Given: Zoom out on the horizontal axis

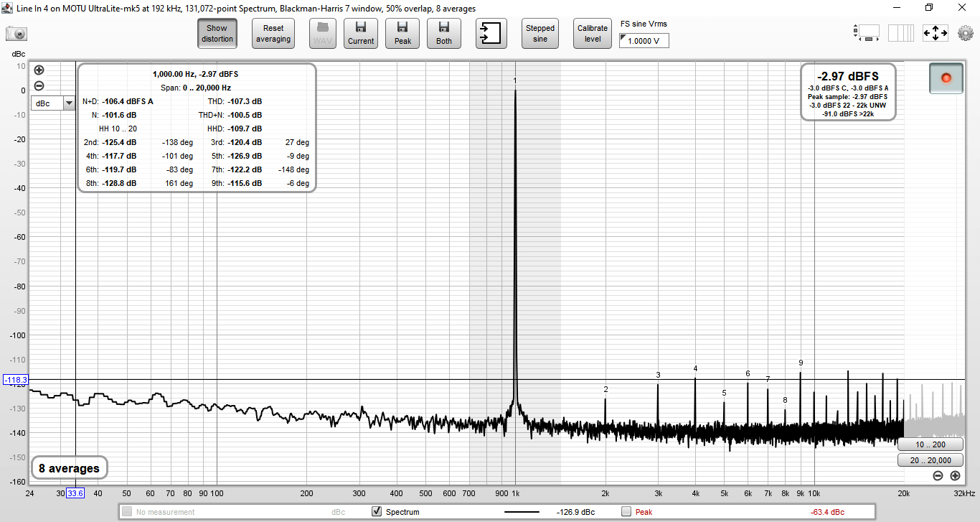Looking at the screenshot, I should click(x=938, y=475).
